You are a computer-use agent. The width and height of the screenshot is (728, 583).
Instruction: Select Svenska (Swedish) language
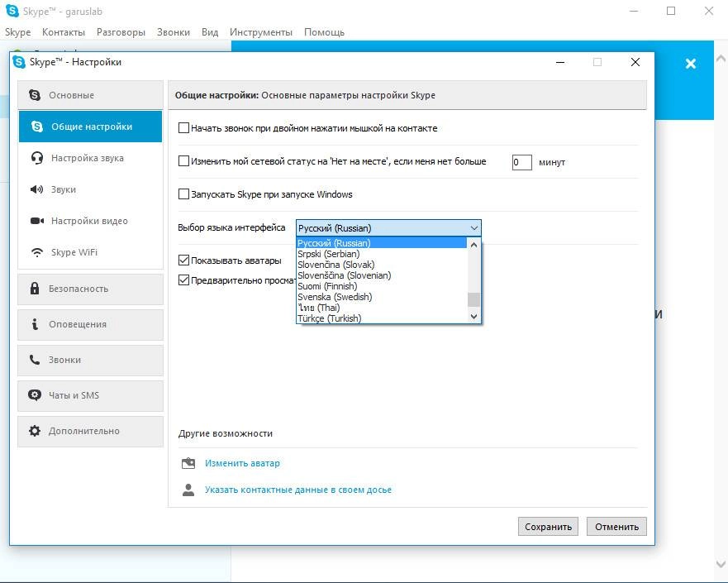[381, 296]
